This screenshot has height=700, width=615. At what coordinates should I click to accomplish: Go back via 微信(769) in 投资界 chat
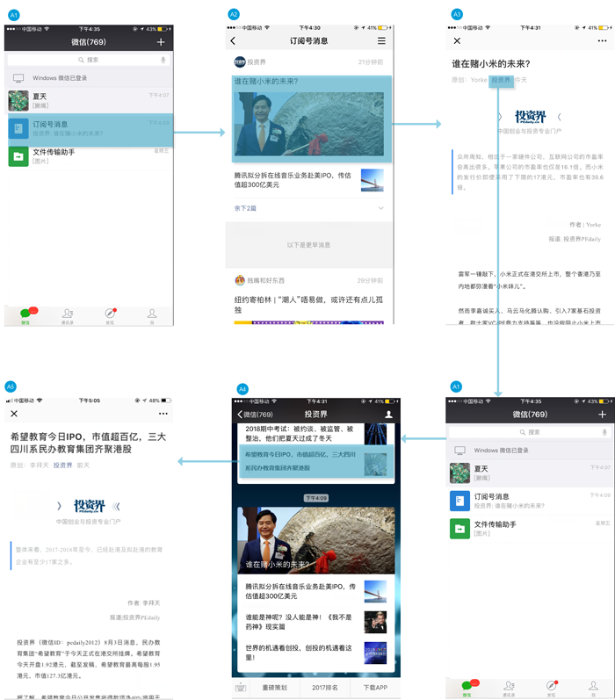point(255,415)
